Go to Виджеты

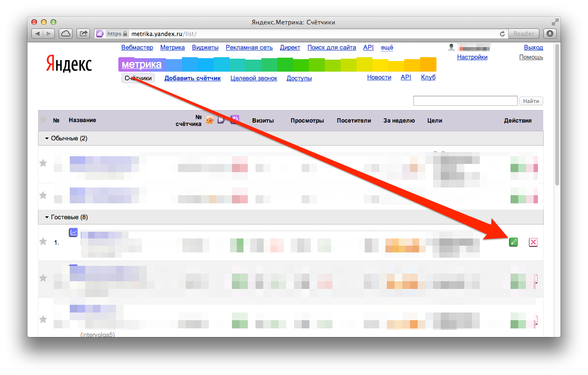click(205, 48)
